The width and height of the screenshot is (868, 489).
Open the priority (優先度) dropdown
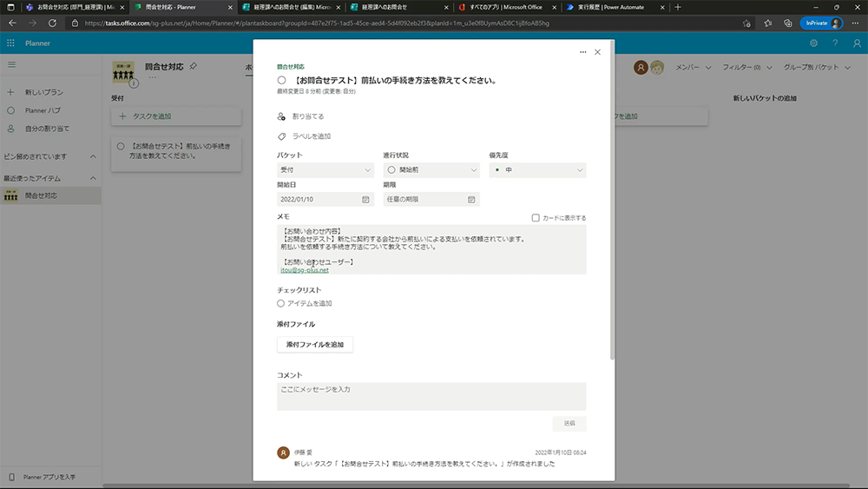pyautogui.click(x=537, y=170)
